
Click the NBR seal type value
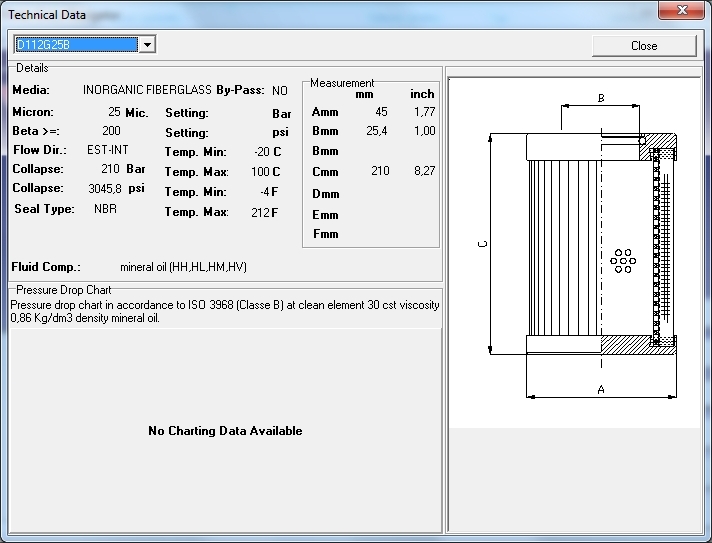(x=105, y=209)
